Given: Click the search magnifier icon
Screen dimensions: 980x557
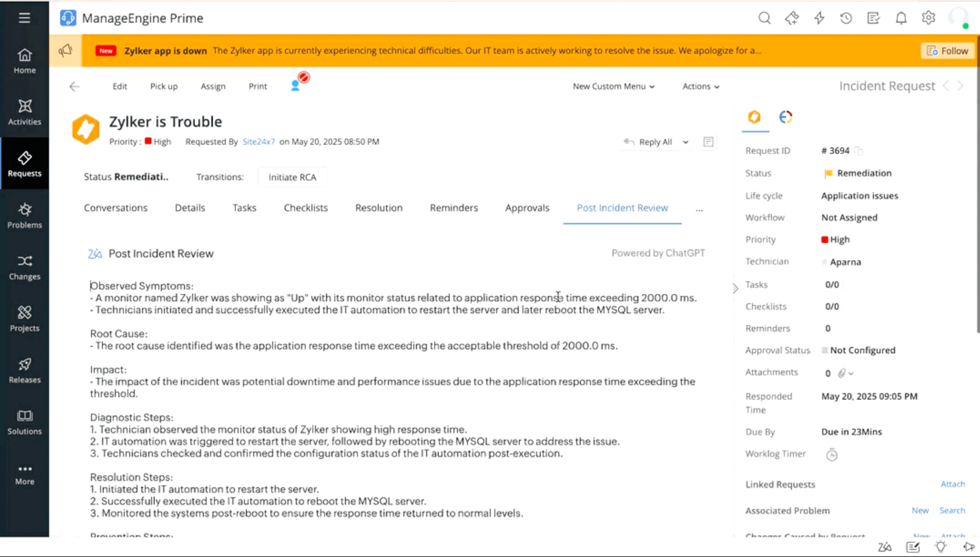Looking at the screenshot, I should (764, 18).
